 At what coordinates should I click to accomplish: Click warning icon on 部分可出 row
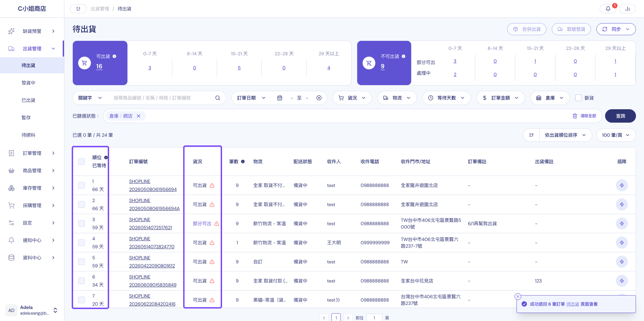217,223
